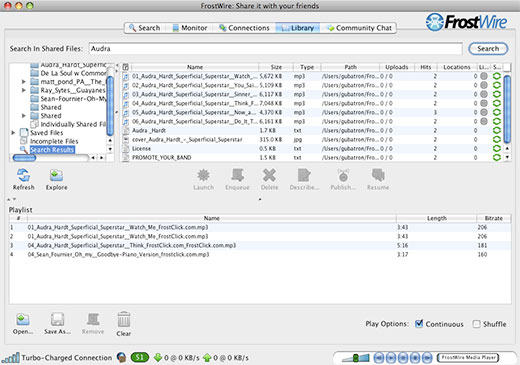
Task: Click the FrostWire logo
Action: pyautogui.click(x=466, y=22)
